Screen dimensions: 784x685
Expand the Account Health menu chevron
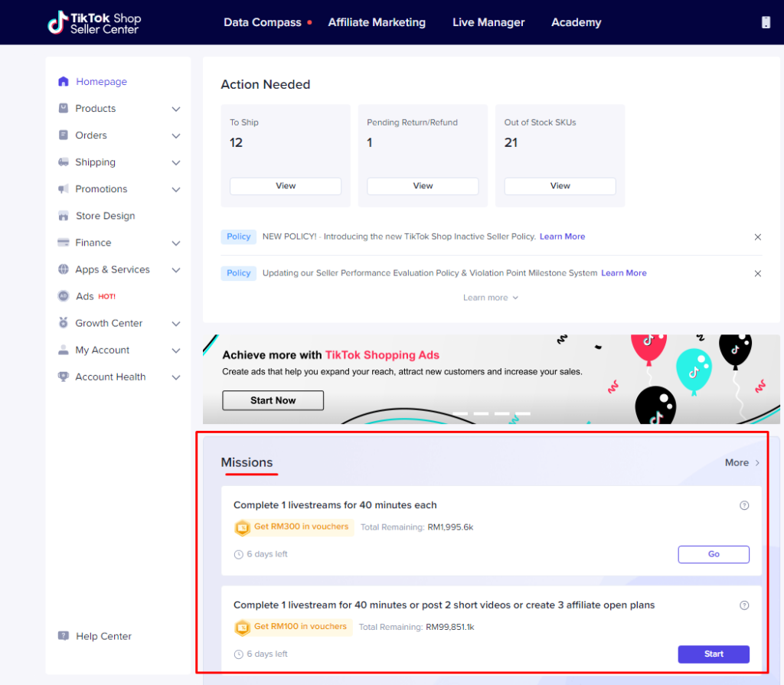point(176,377)
